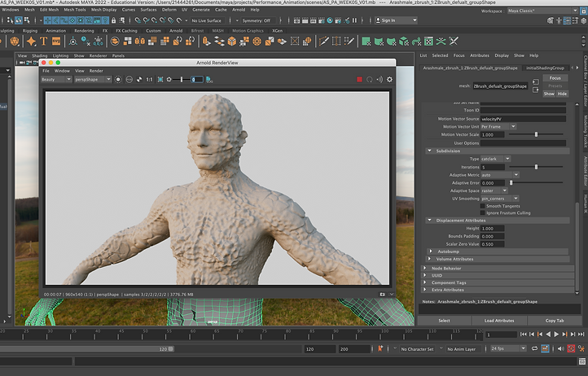This screenshot has width=588, height=376.
Task: Click the Auto Keyframe toggle icon
Action: pyautogui.click(x=571, y=348)
